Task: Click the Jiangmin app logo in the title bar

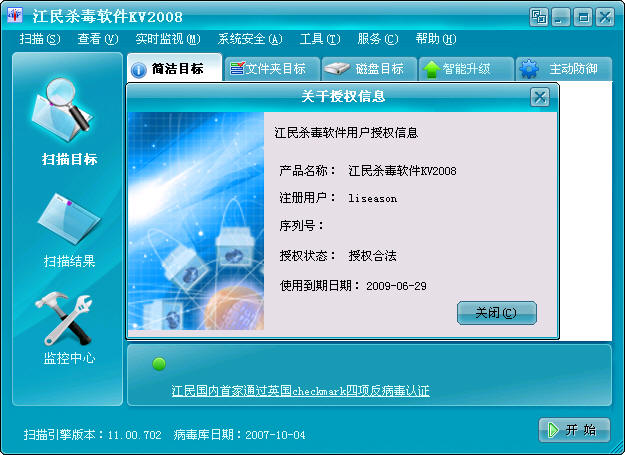Action: pos(15,16)
